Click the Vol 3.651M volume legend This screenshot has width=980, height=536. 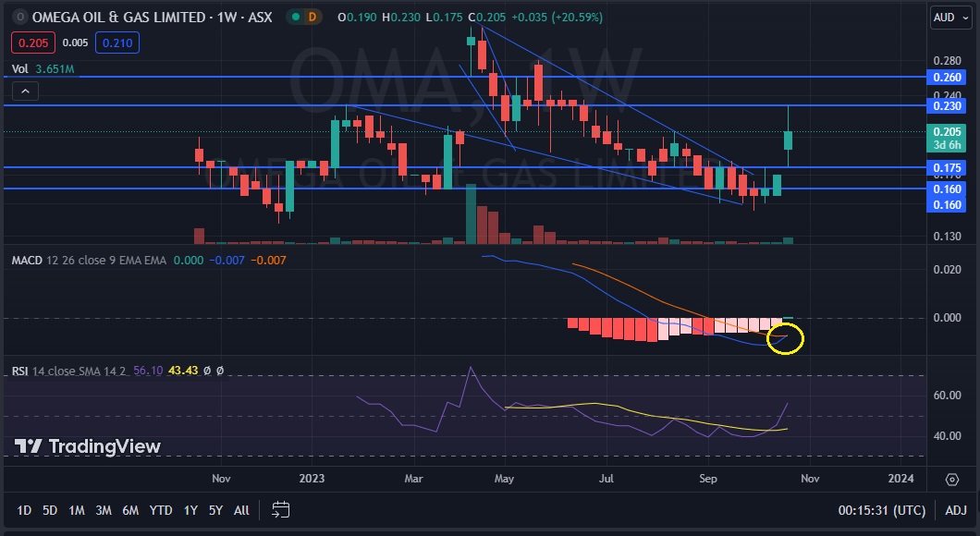[43, 68]
